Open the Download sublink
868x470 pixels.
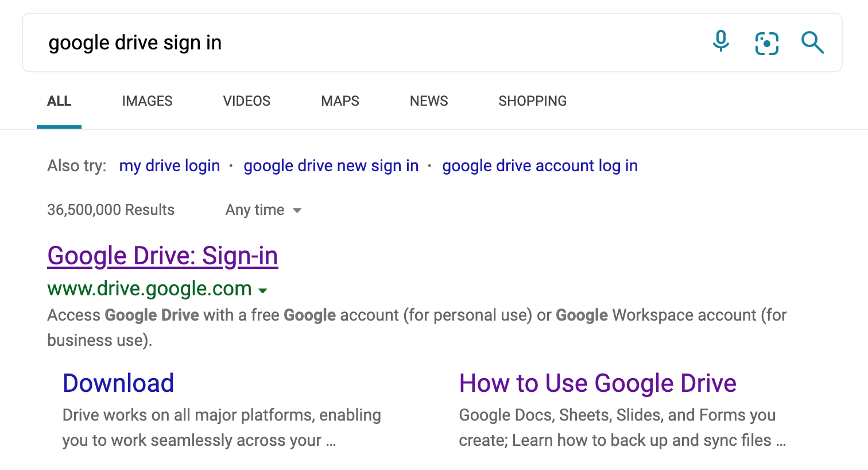click(x=118, y=383)
